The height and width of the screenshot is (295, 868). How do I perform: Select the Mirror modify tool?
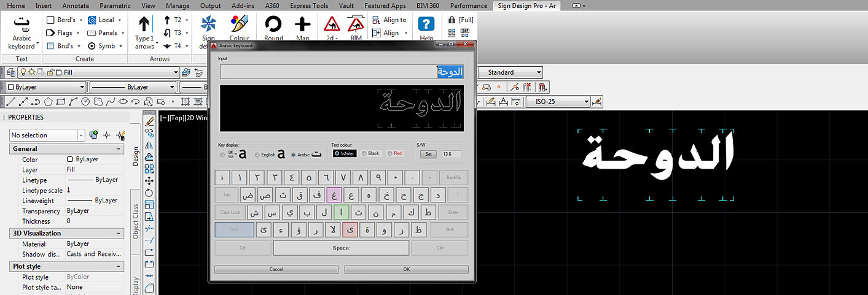coord(150,145)
